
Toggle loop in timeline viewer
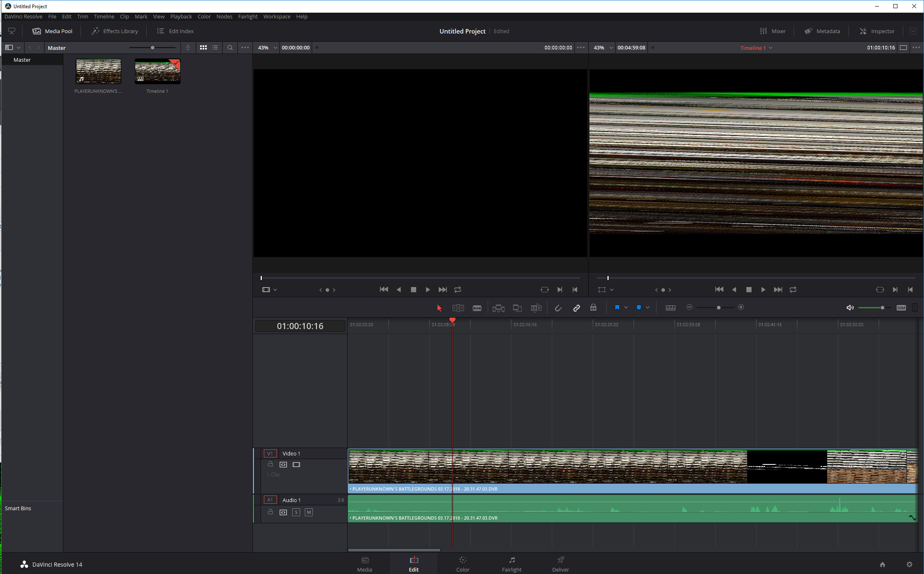[793, 289]
